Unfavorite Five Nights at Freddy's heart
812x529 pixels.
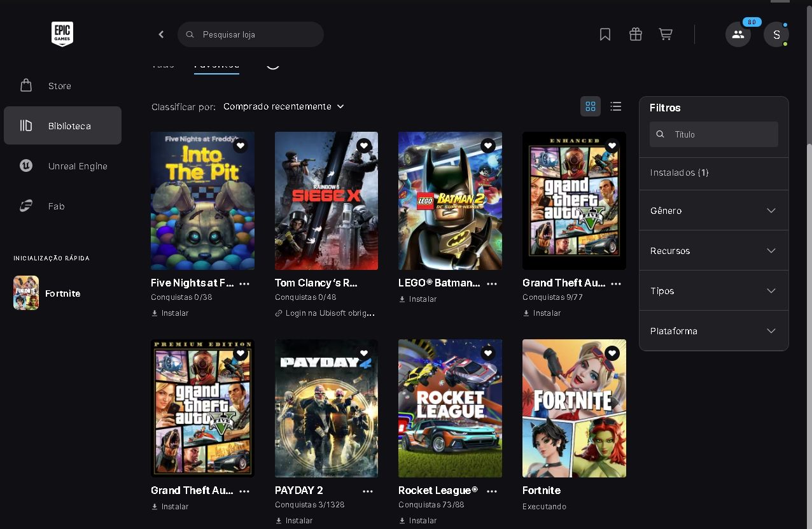coord(240,146)
